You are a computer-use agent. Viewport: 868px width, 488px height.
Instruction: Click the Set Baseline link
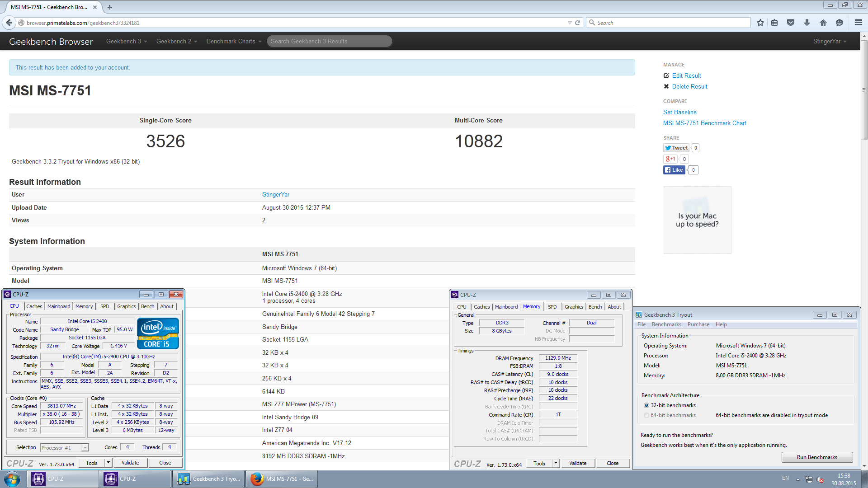(679, 112)
